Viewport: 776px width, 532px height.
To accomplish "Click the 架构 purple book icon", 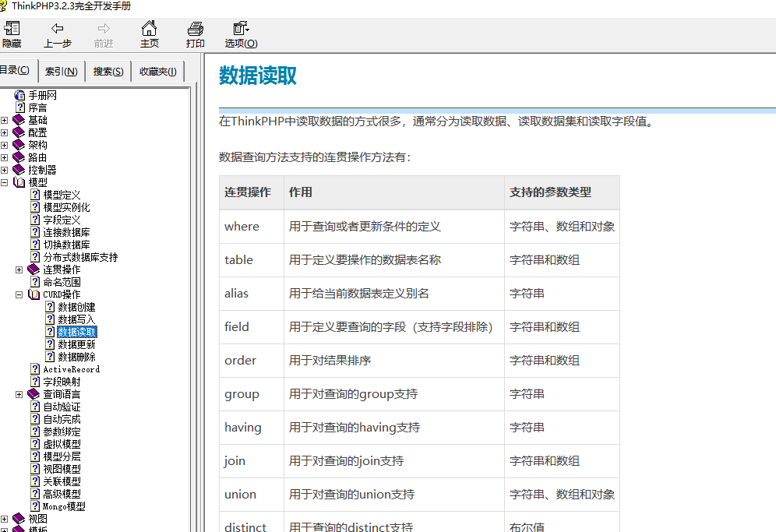I will (x=19, y=145).
